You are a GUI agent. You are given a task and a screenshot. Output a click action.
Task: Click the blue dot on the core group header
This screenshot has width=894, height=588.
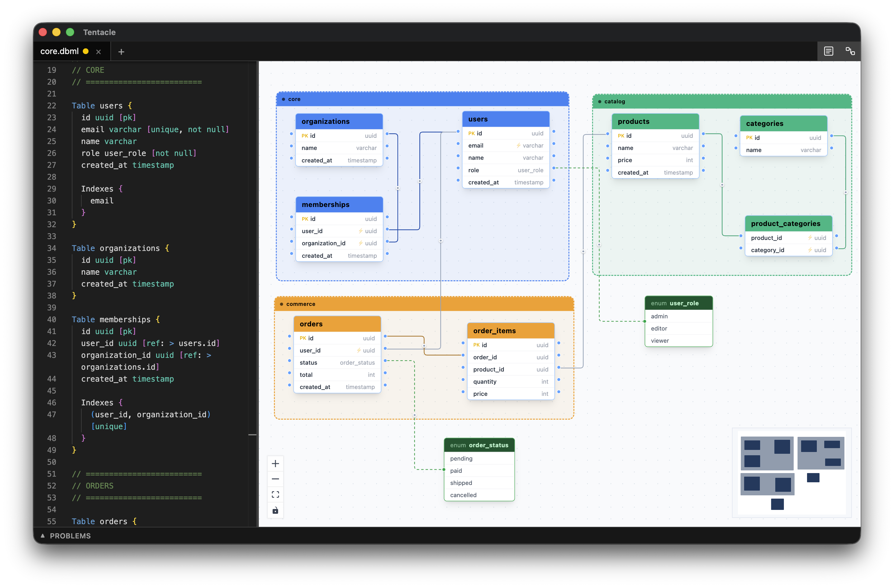pos(283,99)
